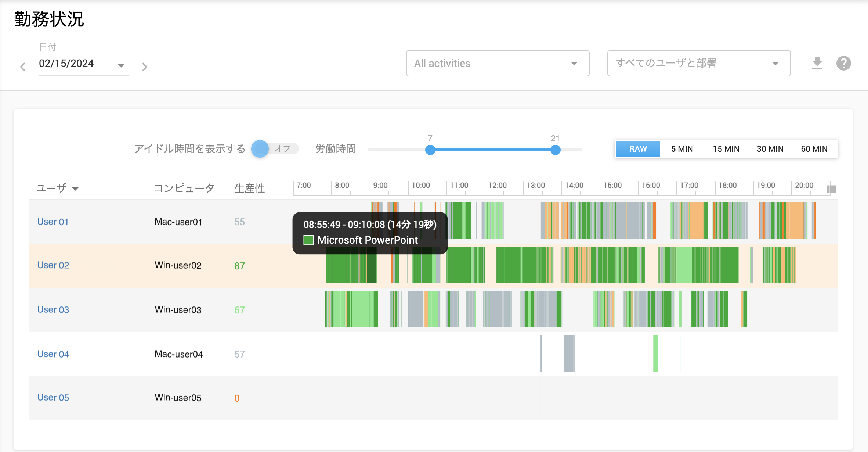Image resolution: width=868 pixels, height=452 pixels.
Task: Go to next date arrow
Action: 145,67
